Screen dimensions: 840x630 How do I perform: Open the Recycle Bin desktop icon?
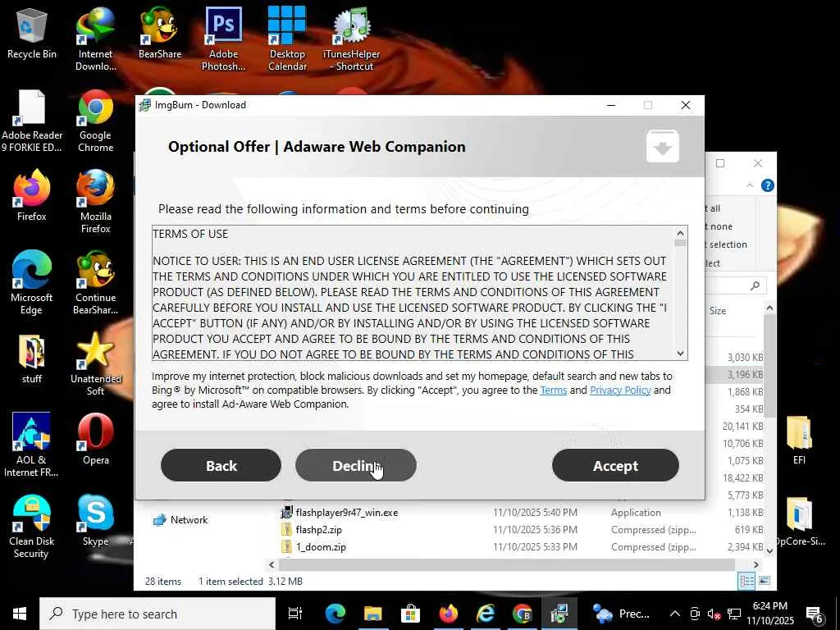pyautogui.click(x=32, y=33)
